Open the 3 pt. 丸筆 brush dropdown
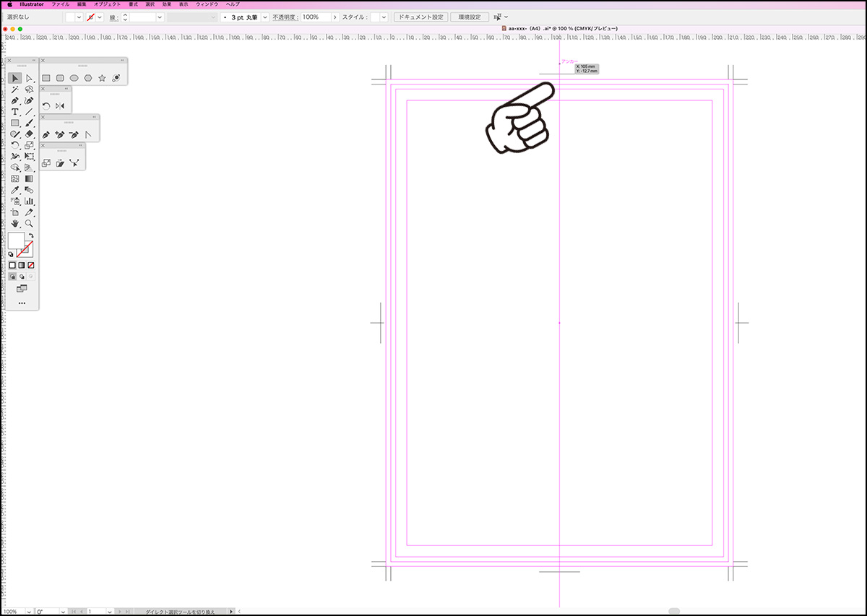This screenshot has width=867, height=616. point(264,17)
